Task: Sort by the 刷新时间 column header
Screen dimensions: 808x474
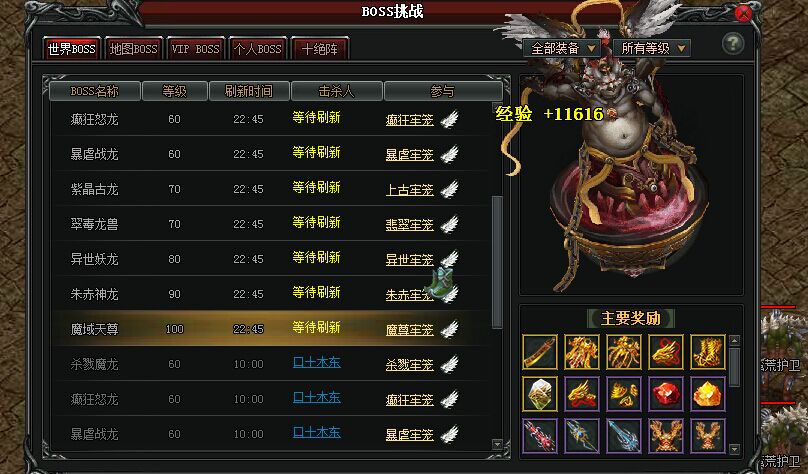Action: [248, 91]
